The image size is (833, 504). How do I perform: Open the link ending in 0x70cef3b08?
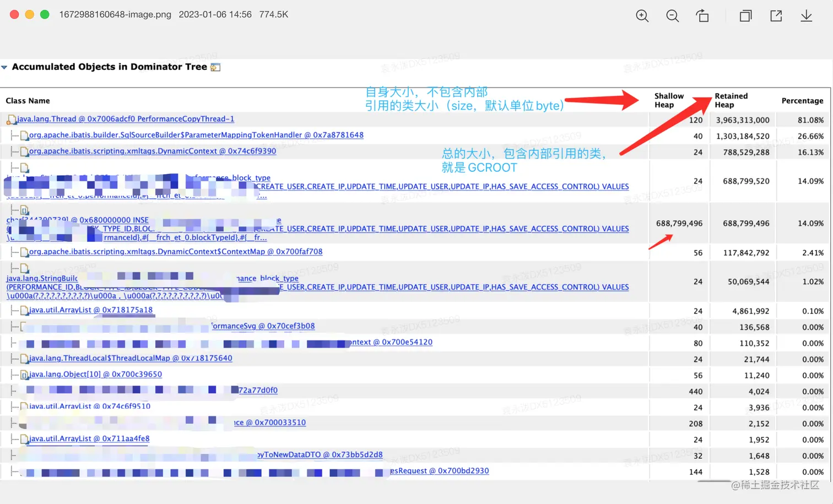(x=263, y=326)
